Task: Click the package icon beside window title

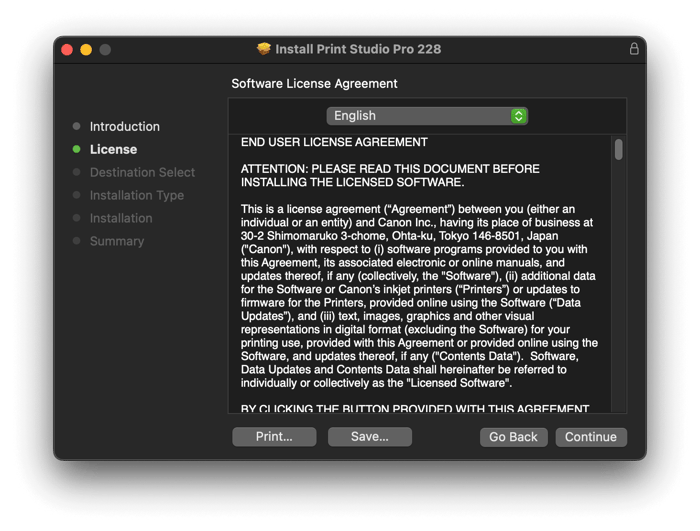Action: [264, 49]
